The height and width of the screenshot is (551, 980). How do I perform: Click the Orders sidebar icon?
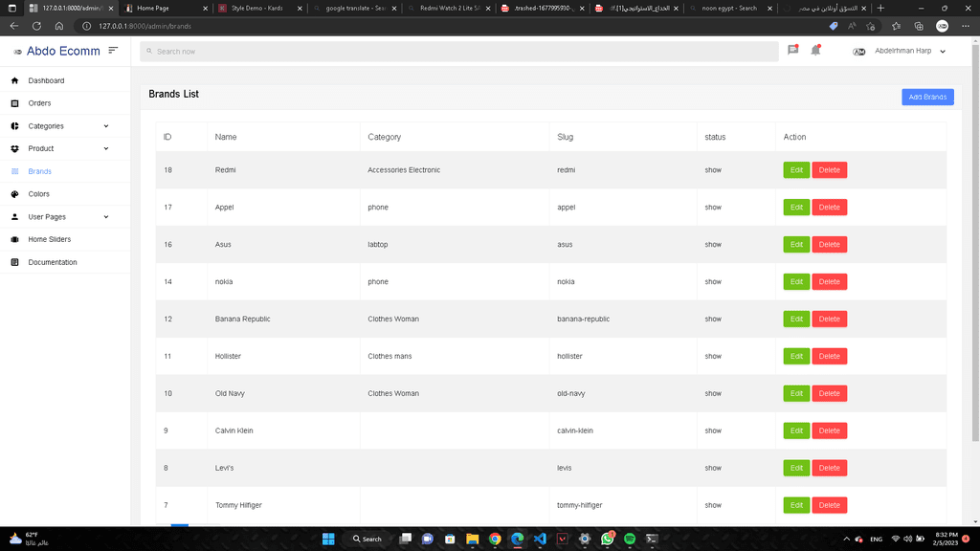click(15, 103)
